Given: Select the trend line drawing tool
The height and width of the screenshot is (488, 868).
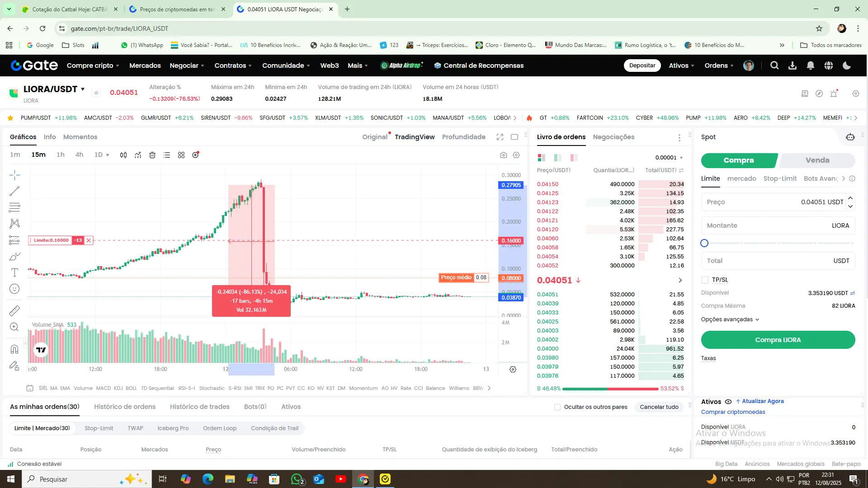Looking at the screenshot, I should (14, 191).
